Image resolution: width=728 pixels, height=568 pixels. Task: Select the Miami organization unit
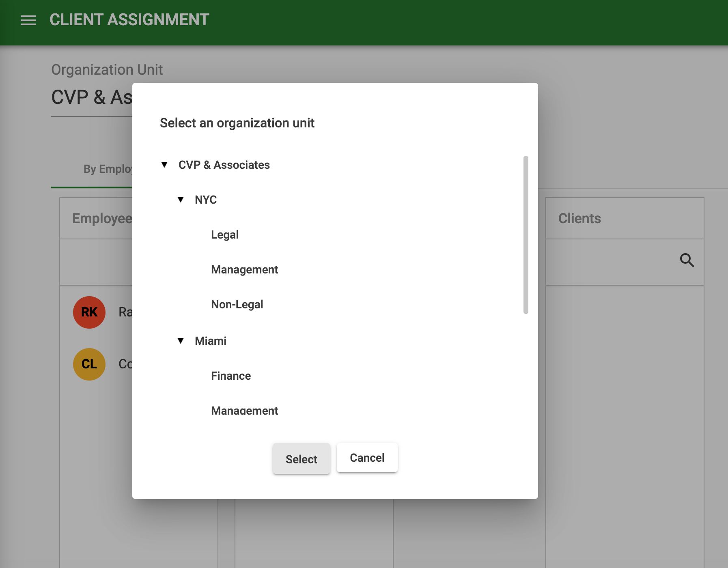(211, 341)
